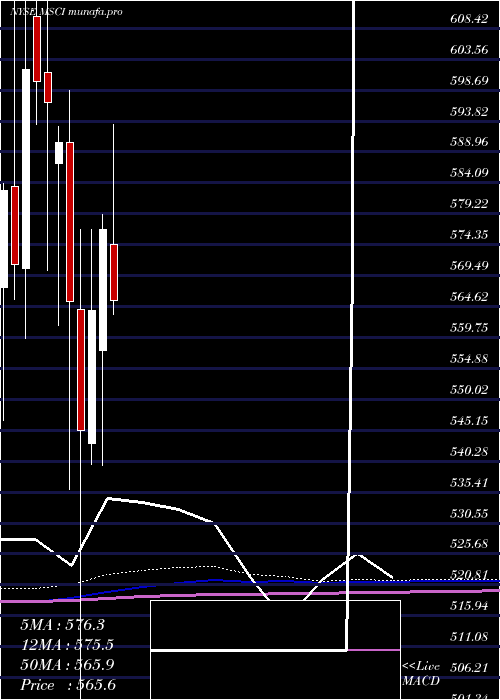Image resolution: width=500 pixels, height=700 pixels.
Task: Click the 574.35 price axis label
Action: (469, 235)
